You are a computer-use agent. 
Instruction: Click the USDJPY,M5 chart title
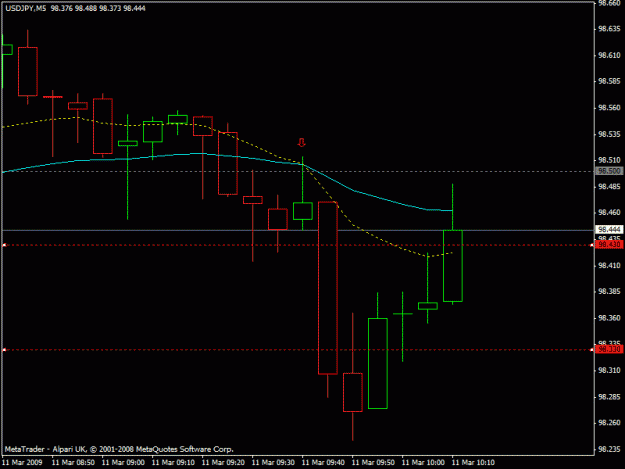tap(26, 8)
